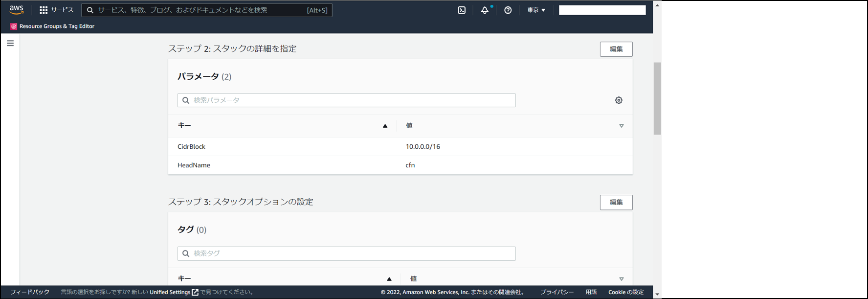Viewport: 868px width, 299px height.
Task: Click the page vertical scrollbar thumb
Action: 657,98
